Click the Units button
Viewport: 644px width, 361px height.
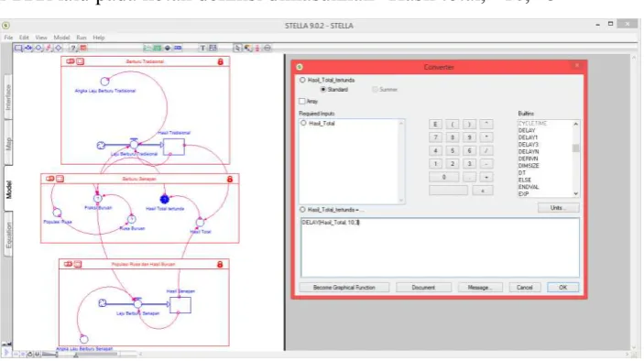coord(558,208)
